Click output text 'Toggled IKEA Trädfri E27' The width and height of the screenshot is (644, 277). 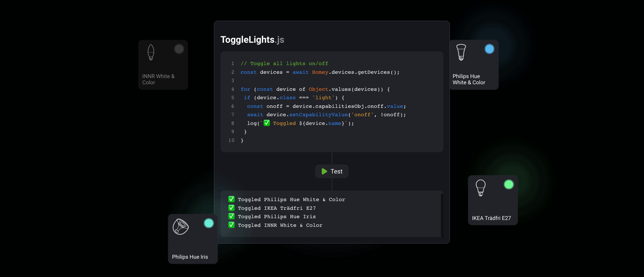point(277,208)
